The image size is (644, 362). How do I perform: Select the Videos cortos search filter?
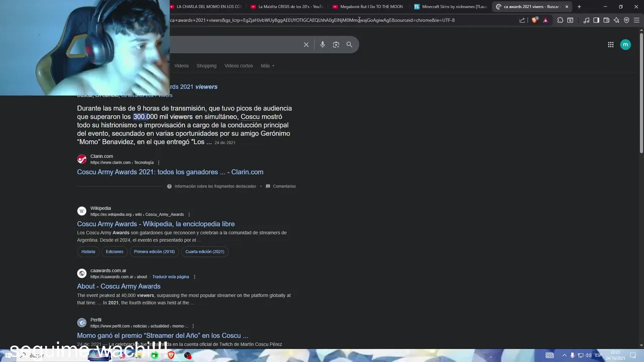(238, 66)
